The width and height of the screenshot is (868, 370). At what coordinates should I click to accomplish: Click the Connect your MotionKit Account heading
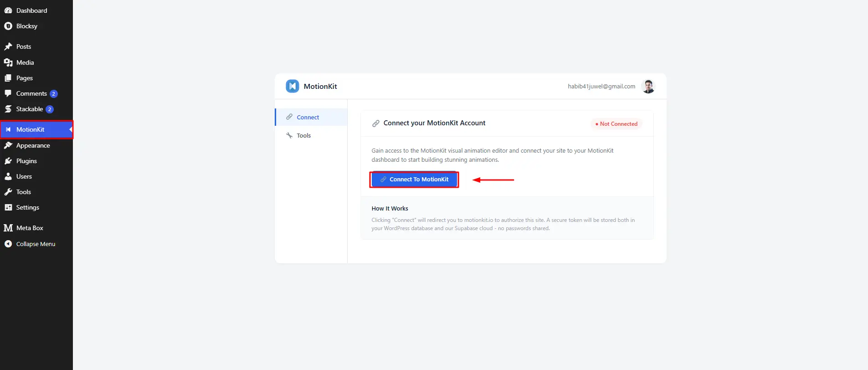[x=434, y=123]
